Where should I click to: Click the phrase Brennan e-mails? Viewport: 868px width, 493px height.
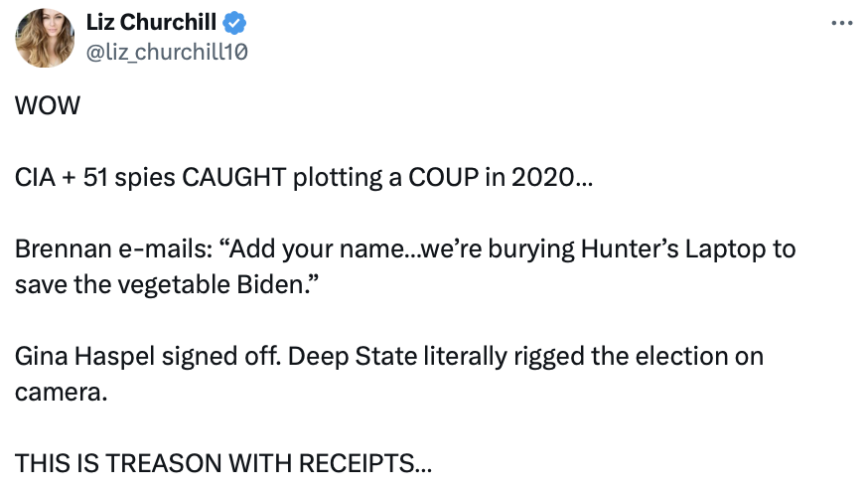89,248
